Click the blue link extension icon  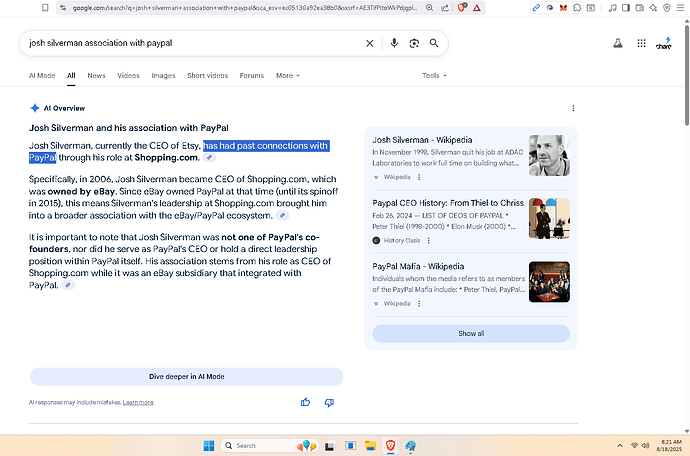tap(536, 7)
